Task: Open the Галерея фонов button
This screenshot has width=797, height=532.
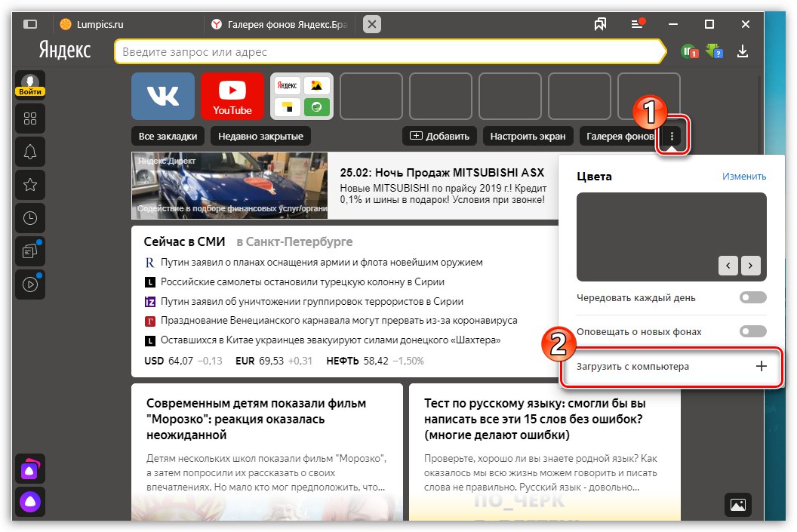Action: (620, 136)
